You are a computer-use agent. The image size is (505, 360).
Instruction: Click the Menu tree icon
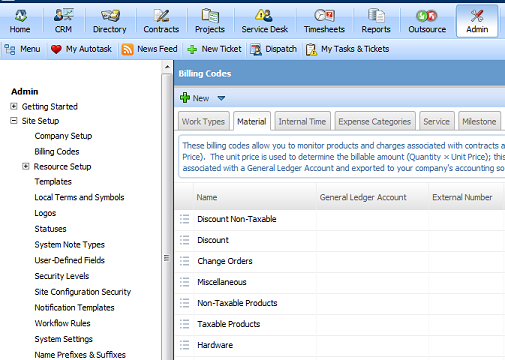coord(10,49)
